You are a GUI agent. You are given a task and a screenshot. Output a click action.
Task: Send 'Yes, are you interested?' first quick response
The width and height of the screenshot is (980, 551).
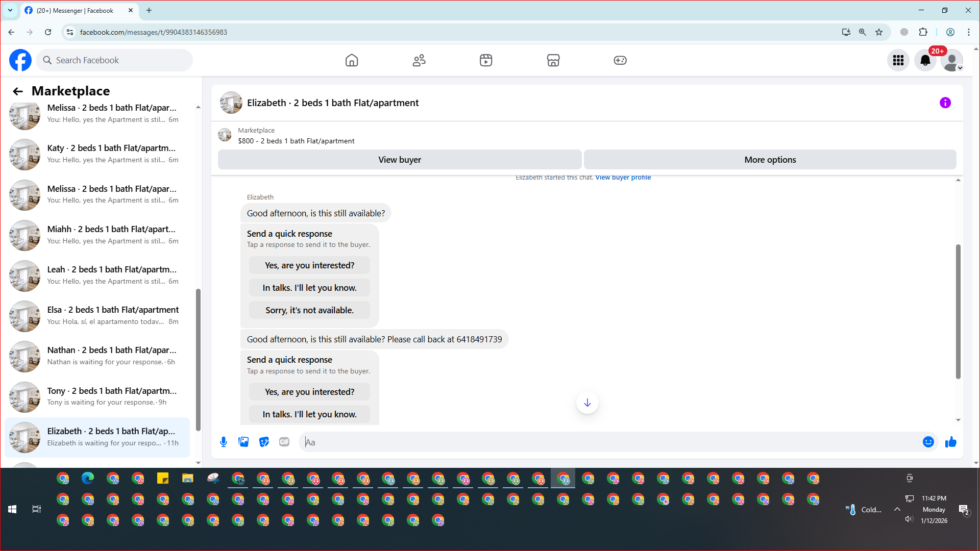pyautogui.click(x=309, y=265)
